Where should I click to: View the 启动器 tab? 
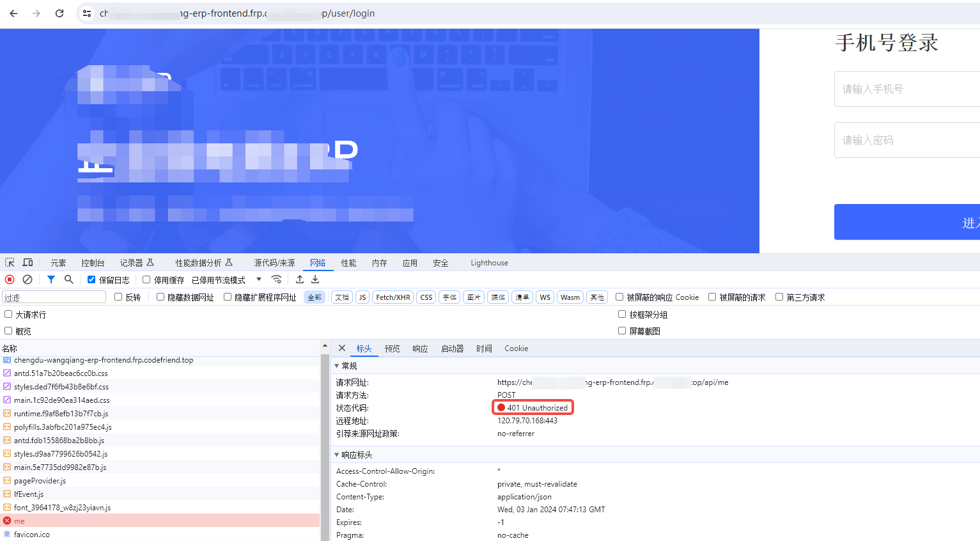pos(452,349)
